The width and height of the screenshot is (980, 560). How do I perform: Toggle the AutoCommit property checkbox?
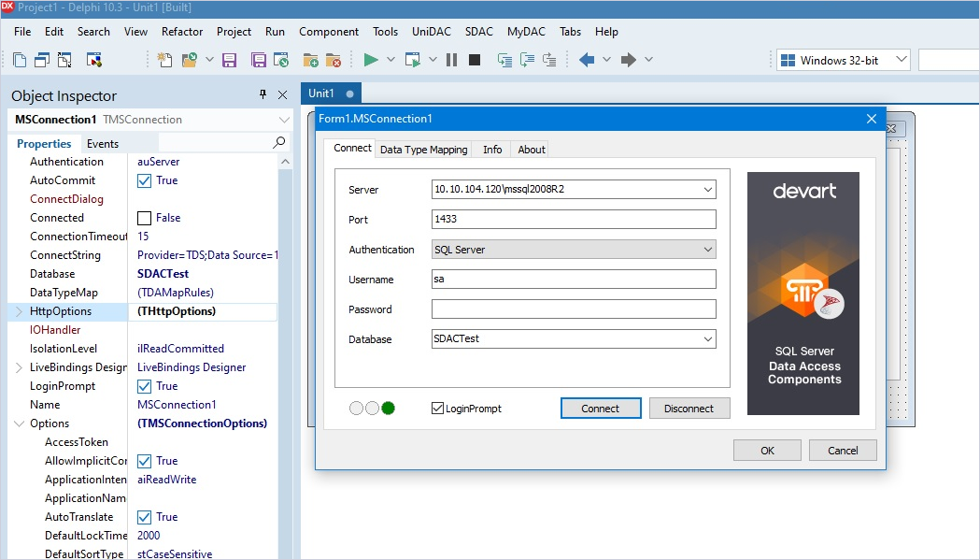(x=145, y=180)
